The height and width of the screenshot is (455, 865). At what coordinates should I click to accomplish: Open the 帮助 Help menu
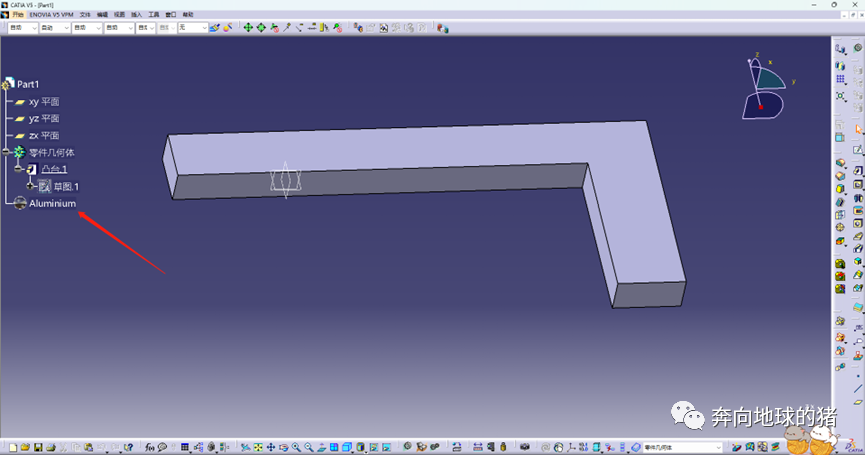[x=188, y=15]
